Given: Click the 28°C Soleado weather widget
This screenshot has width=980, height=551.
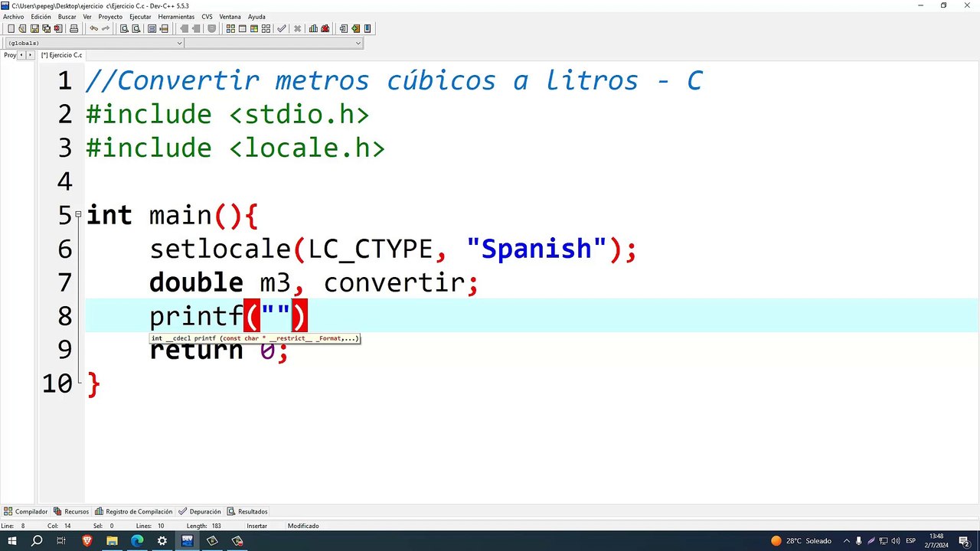Looking at the screenshot, I should click(802, 541).
